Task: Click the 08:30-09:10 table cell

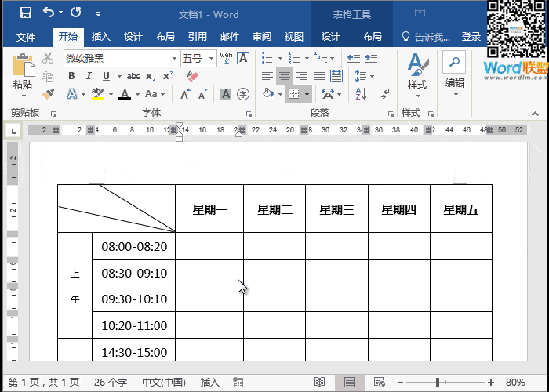Action: [x=134, y=273]
